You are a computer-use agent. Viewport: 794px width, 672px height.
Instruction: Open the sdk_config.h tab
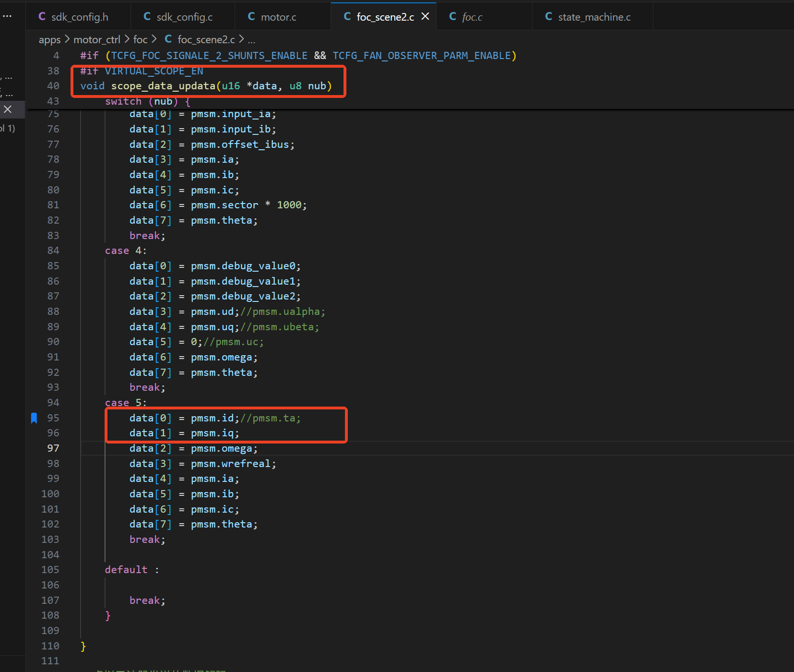pos(79,17)
